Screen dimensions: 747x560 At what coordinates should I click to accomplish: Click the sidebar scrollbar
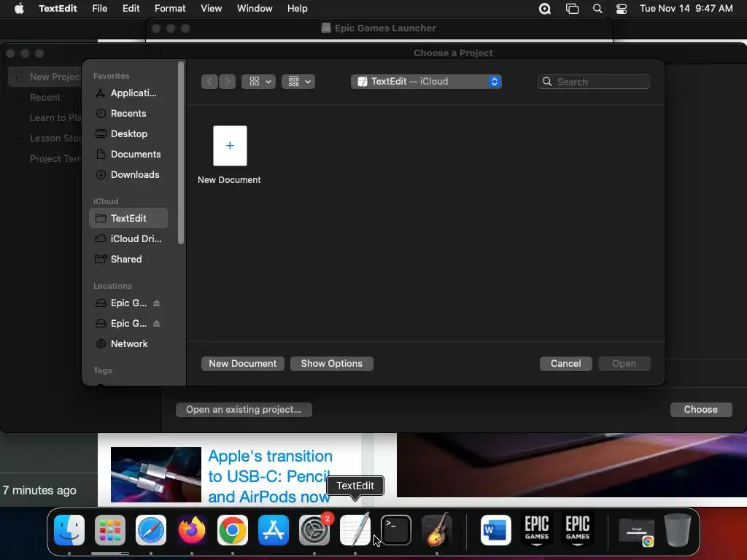181,152
